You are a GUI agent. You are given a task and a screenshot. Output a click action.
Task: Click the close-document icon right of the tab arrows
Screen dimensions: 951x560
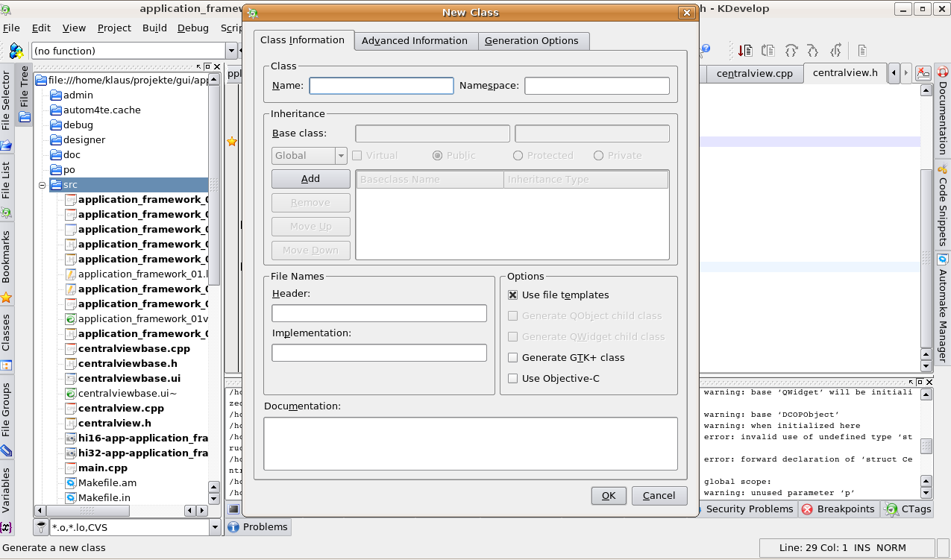point(923,73)
